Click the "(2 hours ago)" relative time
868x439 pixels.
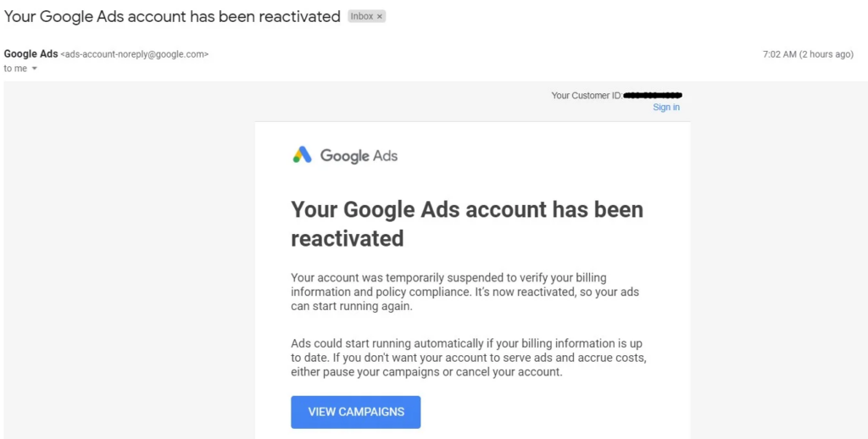click(829, 54)
